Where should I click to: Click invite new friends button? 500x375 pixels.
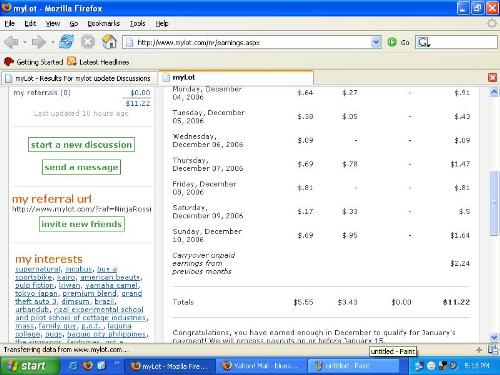(x=82, y=224)
